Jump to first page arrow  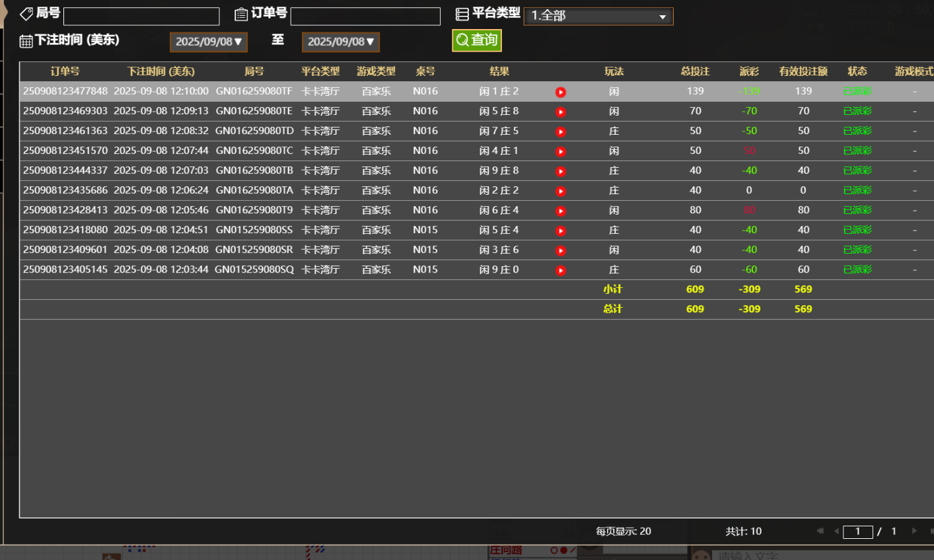pos(820,531)
